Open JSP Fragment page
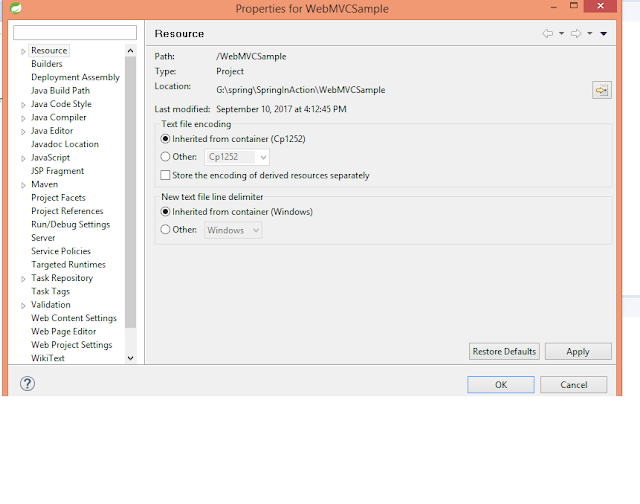640x504 pixels. [x=57, y=171]
